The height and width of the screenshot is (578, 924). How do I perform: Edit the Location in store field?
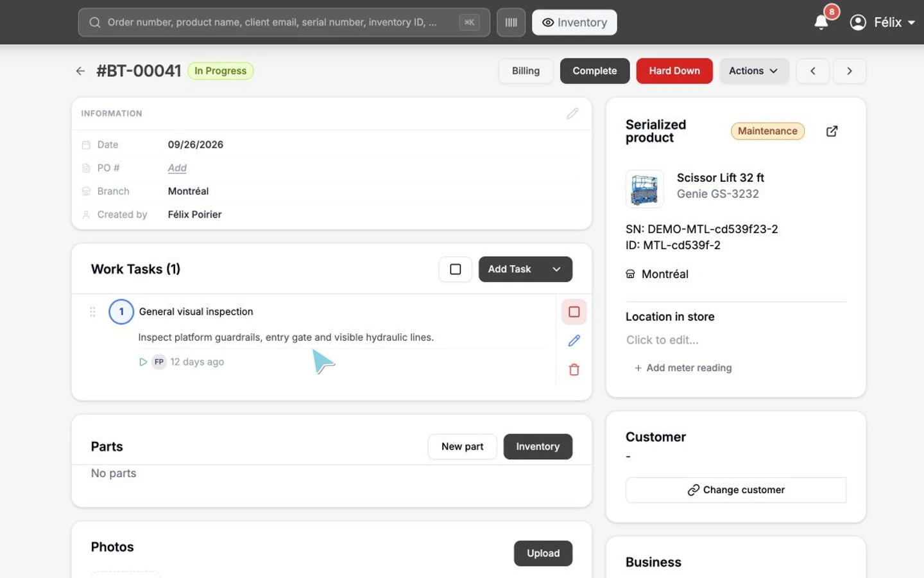[x=736, y=340]
